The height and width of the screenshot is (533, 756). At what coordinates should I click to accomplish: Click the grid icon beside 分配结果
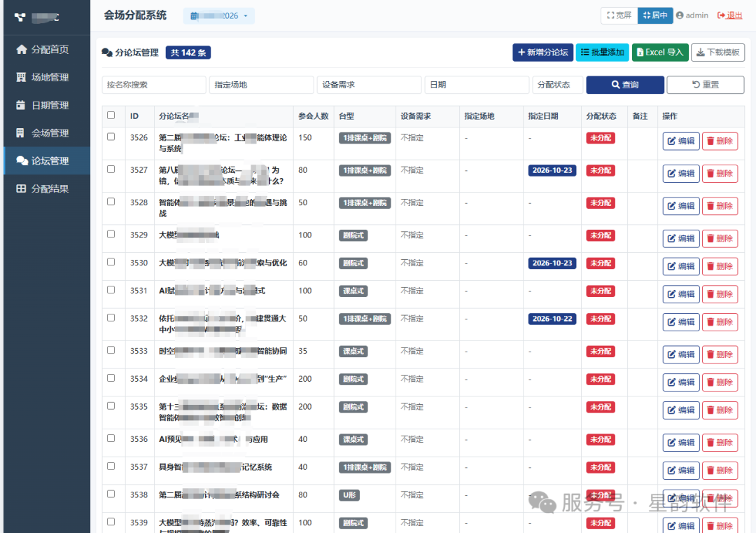pos(21,188)
